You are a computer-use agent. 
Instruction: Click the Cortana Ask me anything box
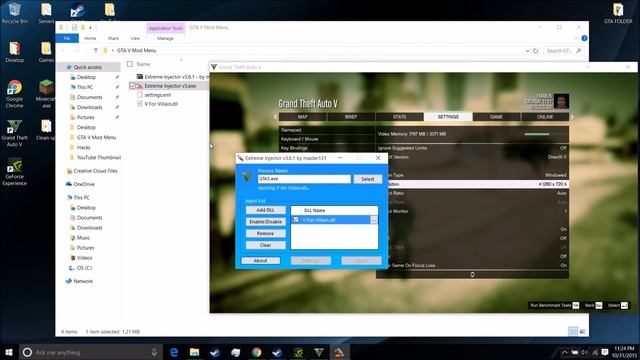(91, 352)
